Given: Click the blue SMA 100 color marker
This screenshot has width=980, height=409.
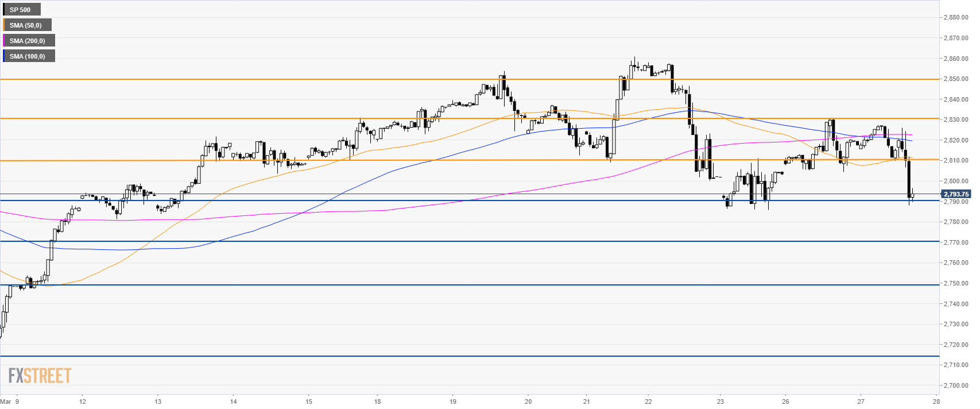Looking at the screenshot, I should tap(3, 56).
